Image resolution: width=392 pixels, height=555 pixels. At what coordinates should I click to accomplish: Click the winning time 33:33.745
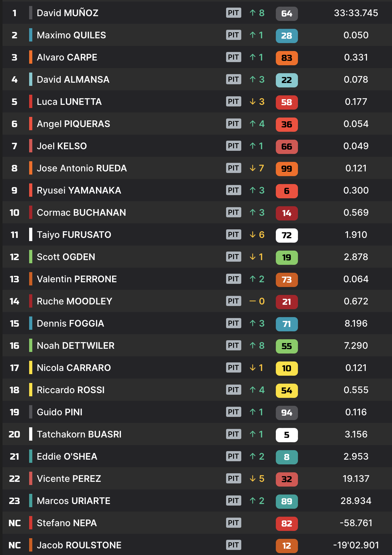(356, 13)
